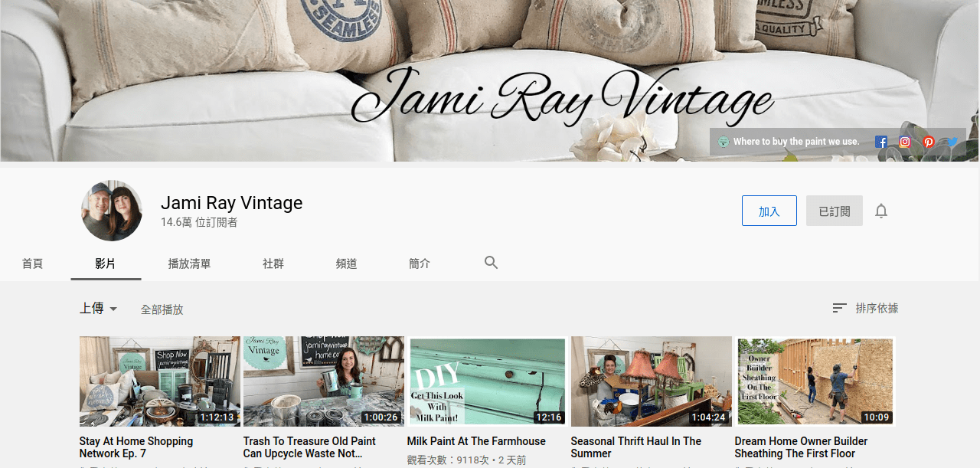Screen dimensions: 980x468
Task: Open the Facebook link icon on banner
Action: [x=881, y=142]
